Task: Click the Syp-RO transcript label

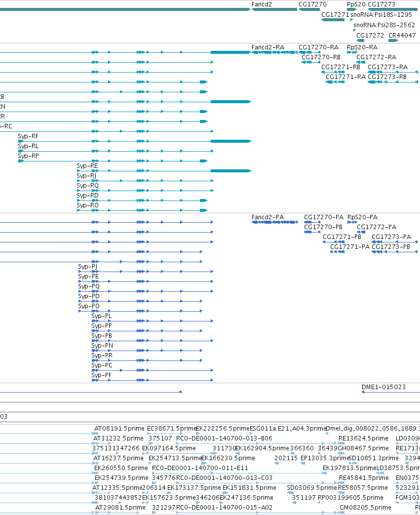Action: (x=87, y=205)
